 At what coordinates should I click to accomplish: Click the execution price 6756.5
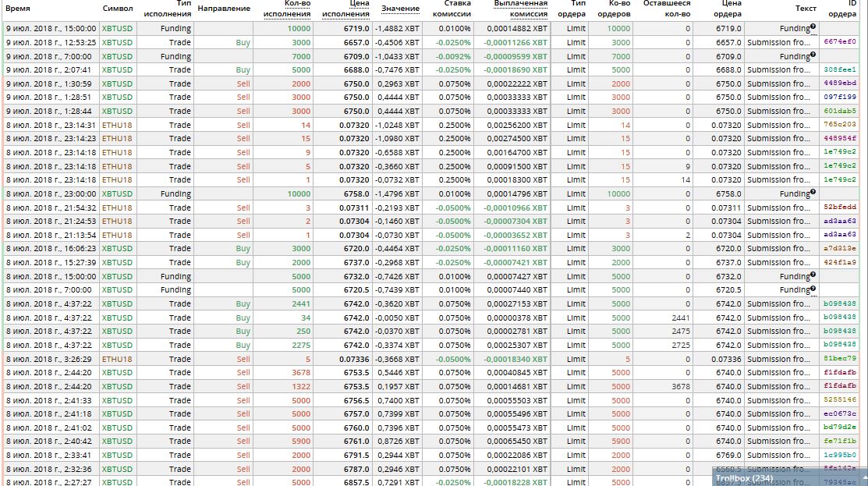pos(356,400)
